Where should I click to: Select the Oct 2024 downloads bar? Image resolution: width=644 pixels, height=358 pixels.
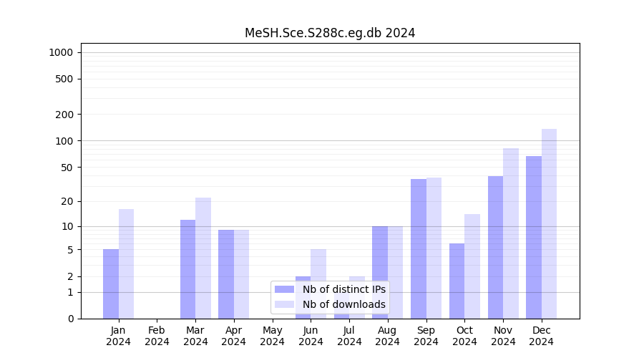coord(472,266)
